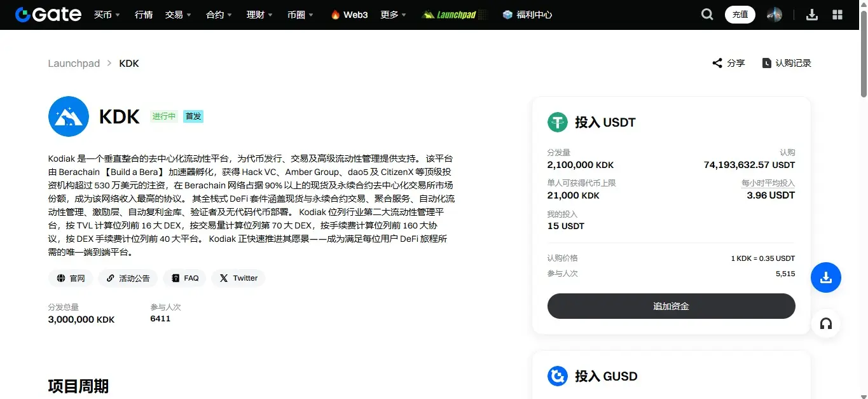This screenshot has width=868, height=399.
Task: Click the 74,193,632.57 USDT subscribed value
Action: (x=749, y=165)
